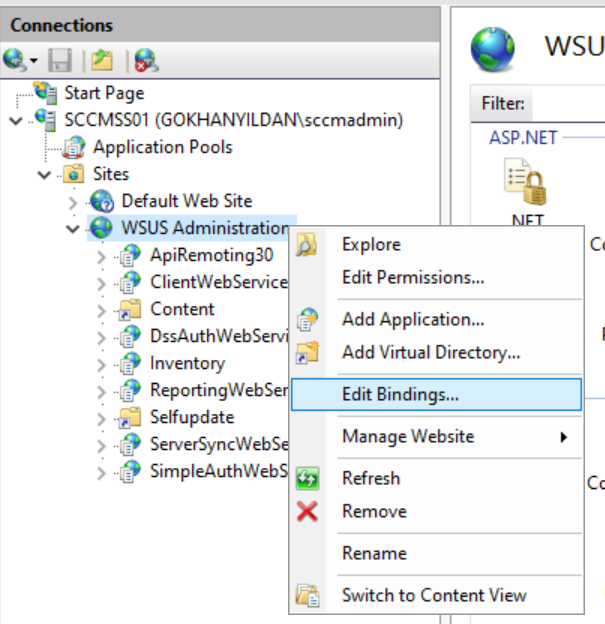This screenshot has height=624, width=605.
Task: Click the Manage Website submenu arrow
Action: pos(563,437)
